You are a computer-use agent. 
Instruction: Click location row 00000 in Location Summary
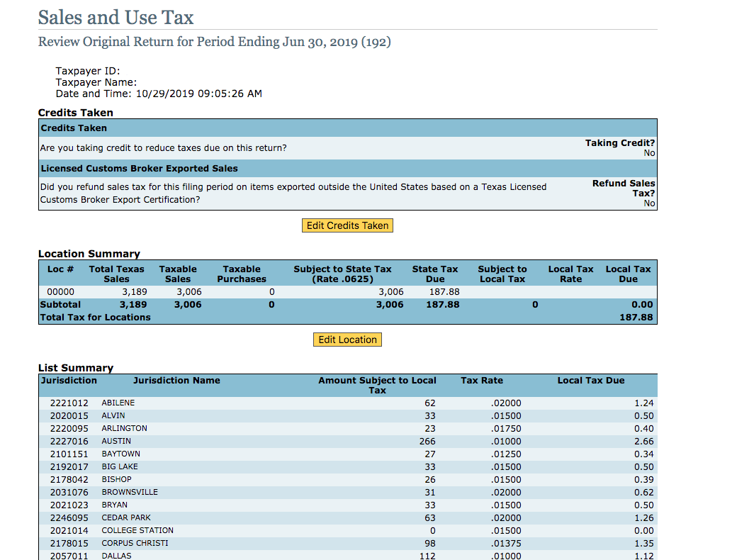pyautogui.click(x=283, y=291)
